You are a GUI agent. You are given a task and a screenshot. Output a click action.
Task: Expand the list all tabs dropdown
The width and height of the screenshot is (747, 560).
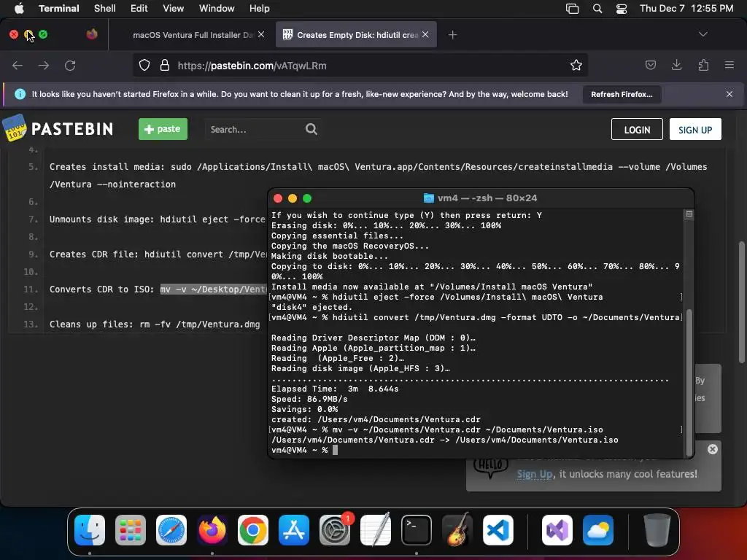703,34
